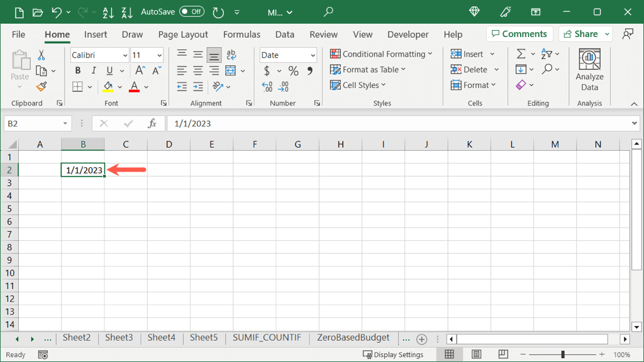Image resolution: width=644 pixels, height=362 pixels.
Task: Click the Percent Style icon
Action: click(293, 71)
